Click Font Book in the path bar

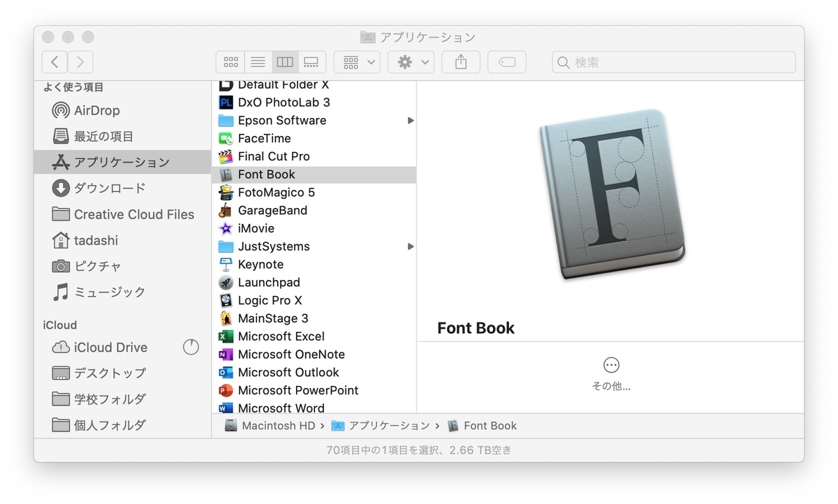tap(483, 425)
